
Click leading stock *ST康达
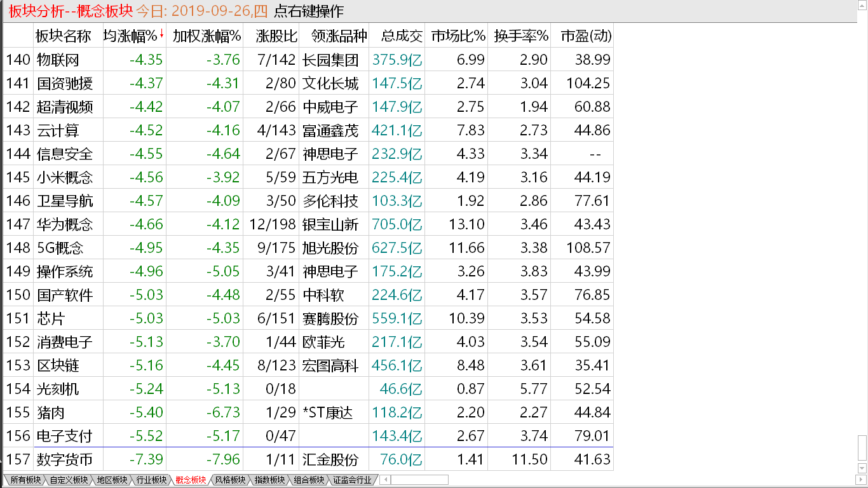point(328,412)
